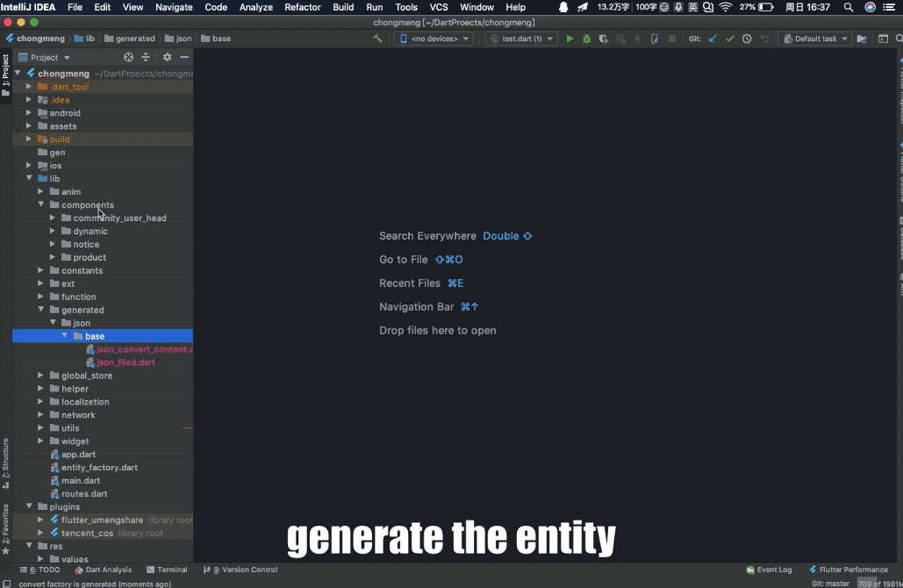Expand the assets folder
903x588 pixels.
(x=29, y=126)
